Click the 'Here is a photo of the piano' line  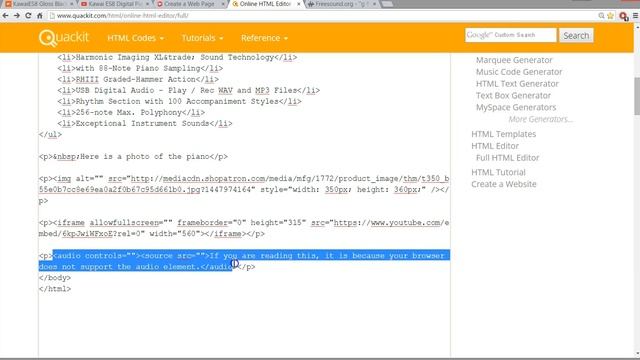(133, 156)
